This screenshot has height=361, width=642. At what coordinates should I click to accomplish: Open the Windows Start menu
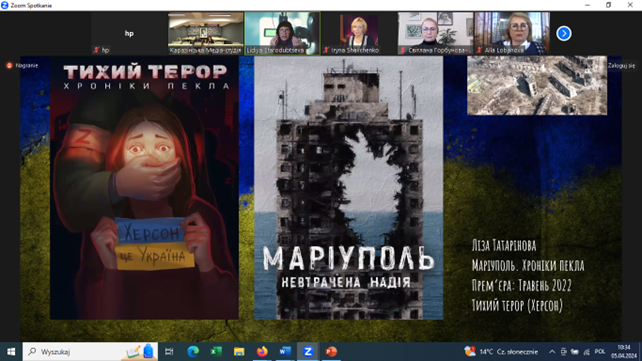[x=11, y=351]
